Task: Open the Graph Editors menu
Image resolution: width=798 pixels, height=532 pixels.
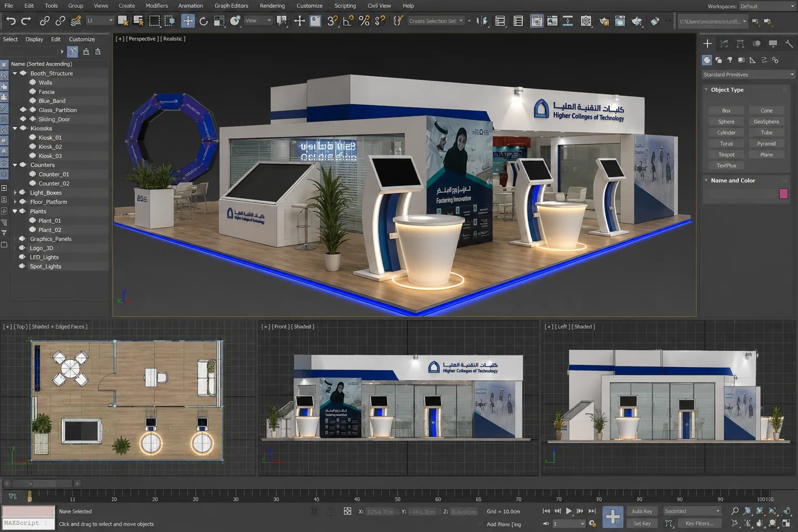Action: pyautogui.click(x=231, y=6)
